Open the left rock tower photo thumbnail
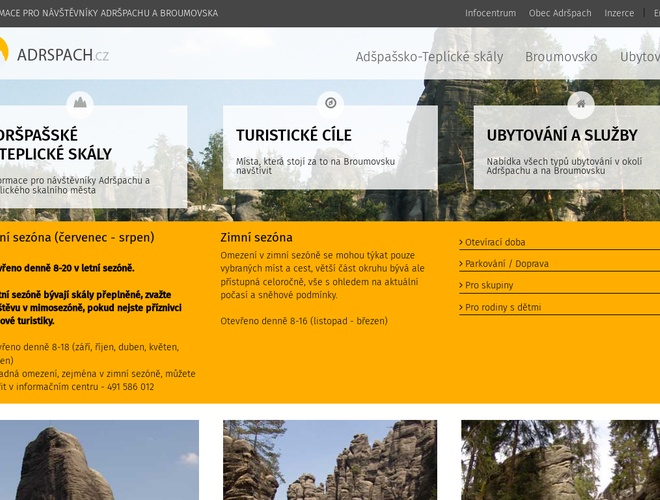This screenshot has width=660, height=500. pyautogui.click(x=98, y=460)
